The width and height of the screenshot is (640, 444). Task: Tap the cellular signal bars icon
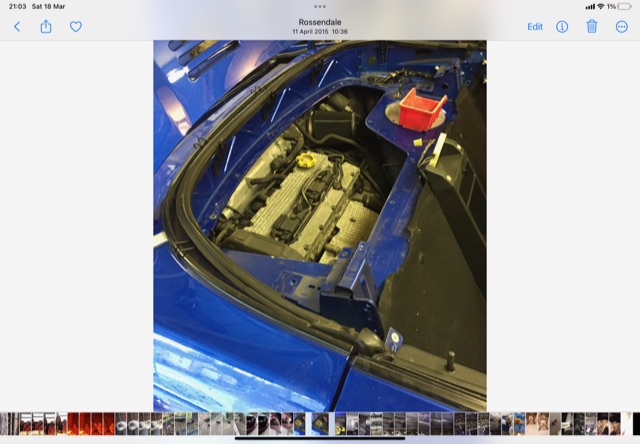point(589,6)
